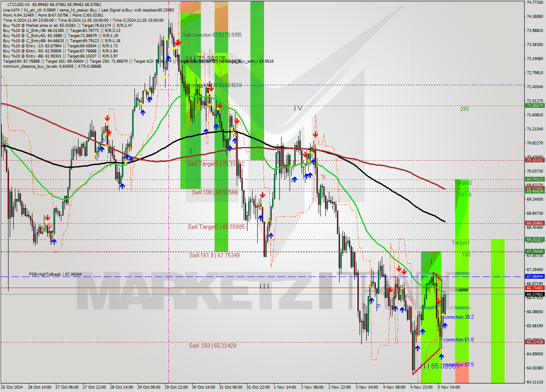Click the red 66.75401 price tag
Image resolution: width=546 pixels, height=392 pixels.
click(x=534, y=288)
